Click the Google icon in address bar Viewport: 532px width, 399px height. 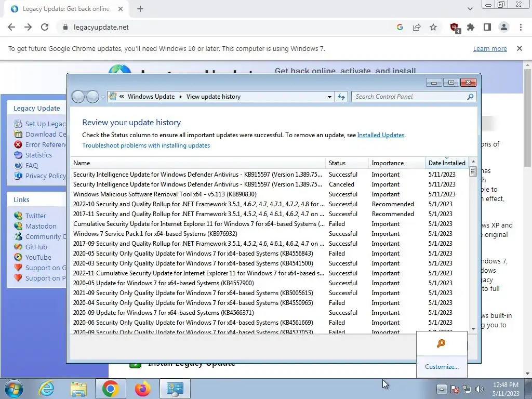(400, 27)
